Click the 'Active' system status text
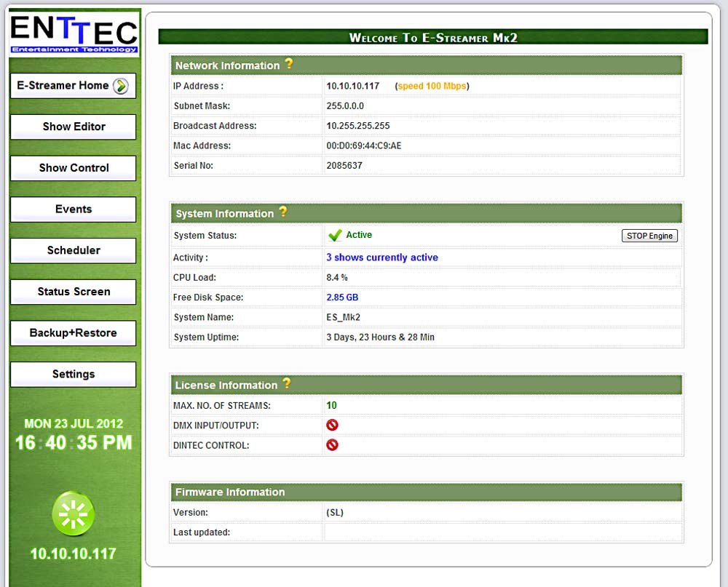This screenshot has width=728, height=587. (359, 235)
